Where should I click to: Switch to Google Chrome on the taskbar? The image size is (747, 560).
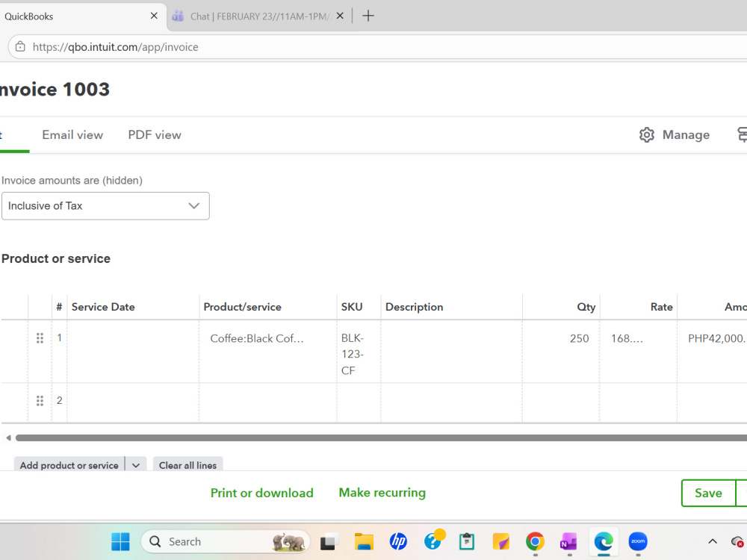click(x=535, y=541)
